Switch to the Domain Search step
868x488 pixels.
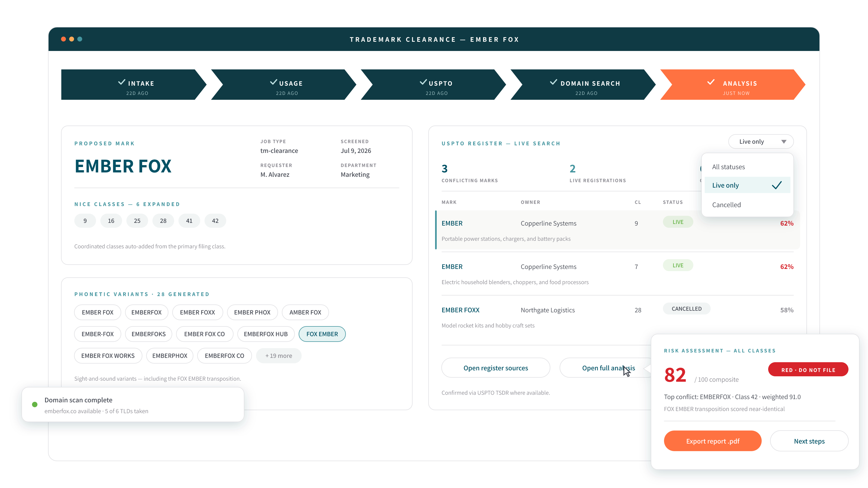pyautogui.click(x=583, y=85)
